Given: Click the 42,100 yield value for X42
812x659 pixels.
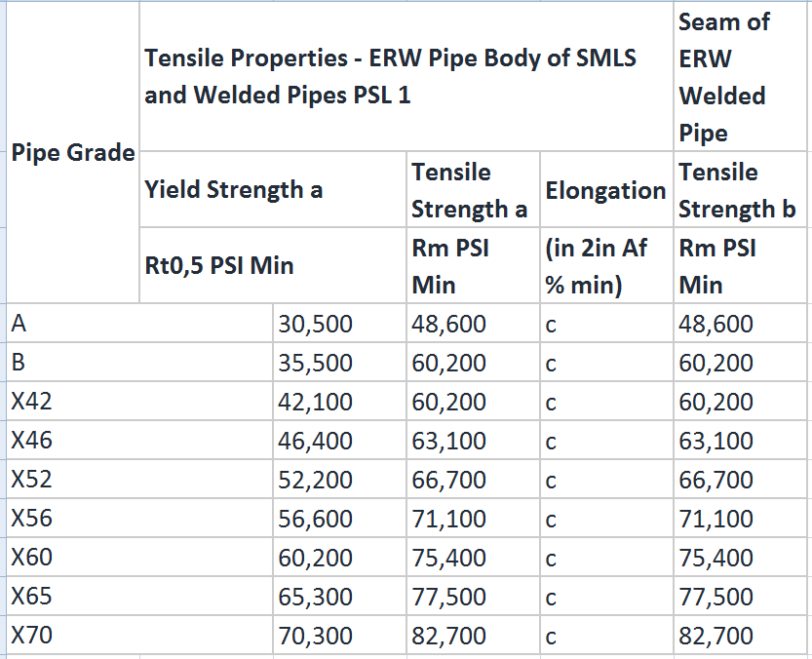Looking at the screenshot, I should pos(339,402).
